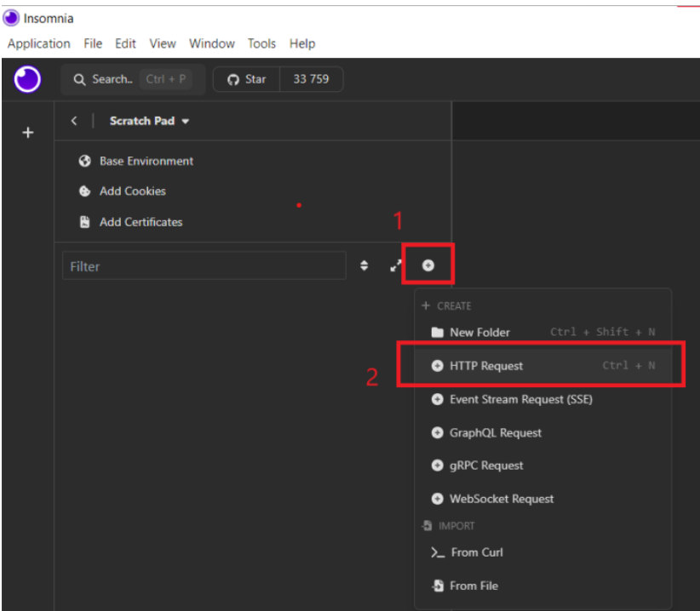Viewport: 700px width, 611px height.
Task: Import From Curl option
Action: pyautogui.click(x=476, y=552)
